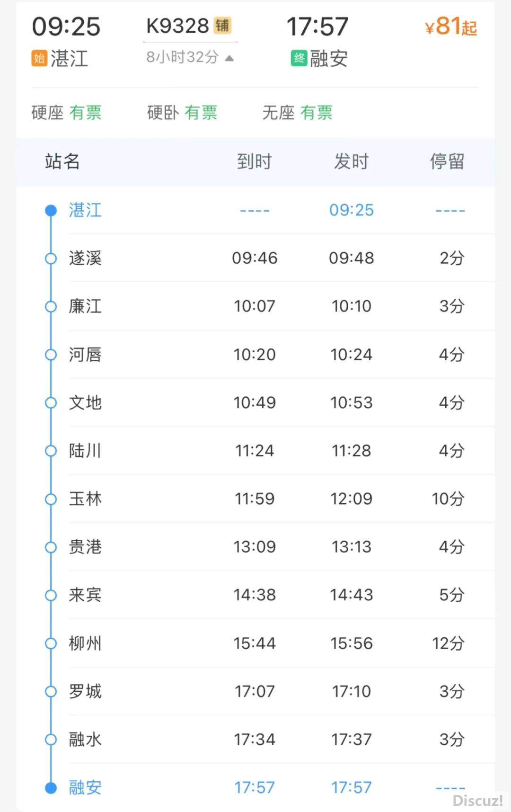Click the 到时 column header
This screenshot has height=812, width=511.
tap(254, 161)
